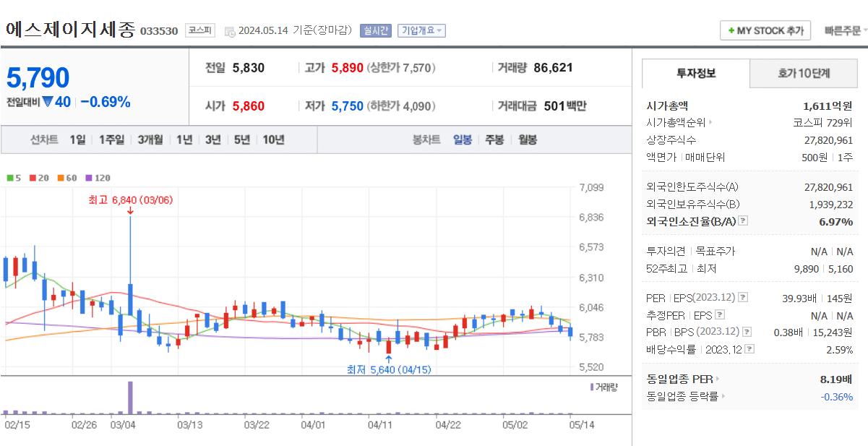Click the 실시간 button
Image resolution: width=868 pixels, height=446 pixels.
point(375,30)
